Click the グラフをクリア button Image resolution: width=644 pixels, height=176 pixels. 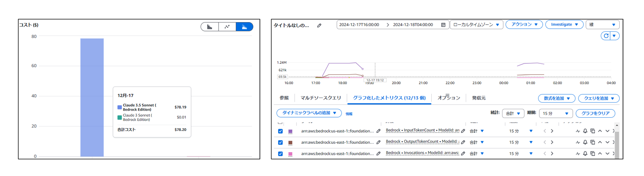[595, 113]
